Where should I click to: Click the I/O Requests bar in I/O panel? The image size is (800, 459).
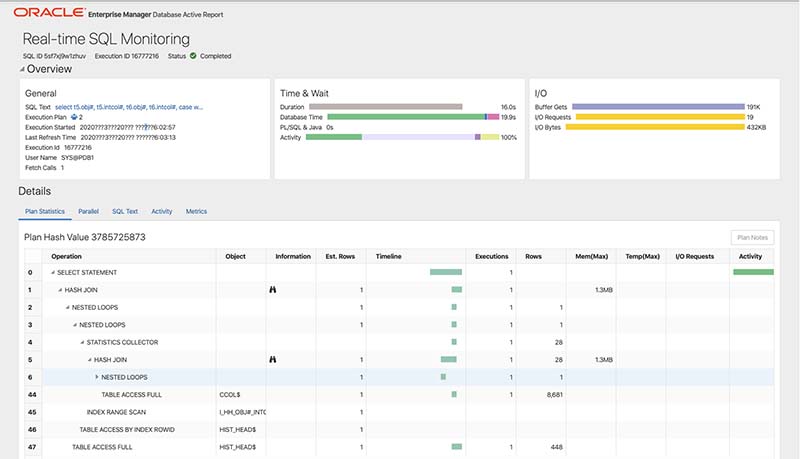tap(660, 117)
